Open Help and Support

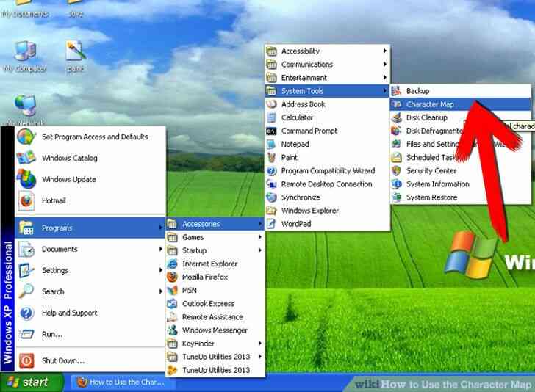pos(90,313)
